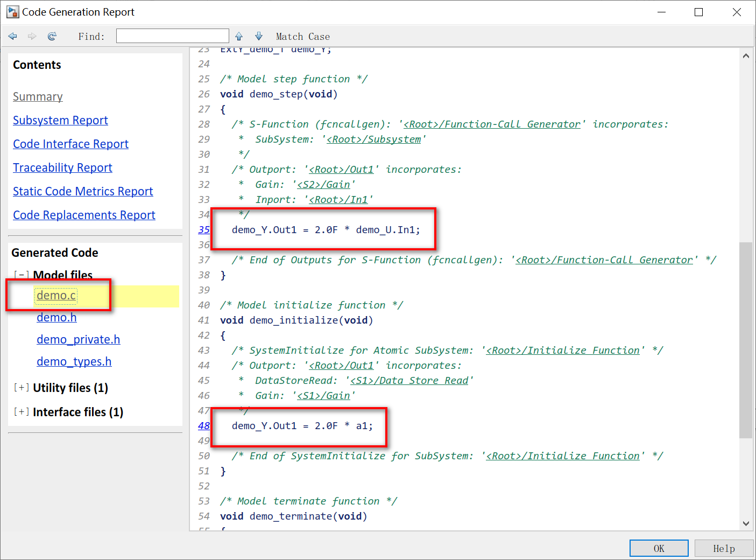The width and height of the screenshot is (756, 560).
Task: Expand the Utility files (1) group
Action: click(22, 388)
